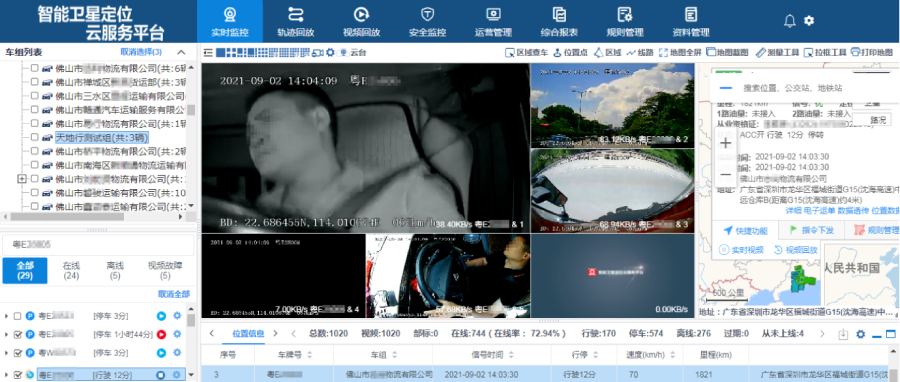Select the 拉框工具 box tool
900x382 pixels.
coord(825,52)
